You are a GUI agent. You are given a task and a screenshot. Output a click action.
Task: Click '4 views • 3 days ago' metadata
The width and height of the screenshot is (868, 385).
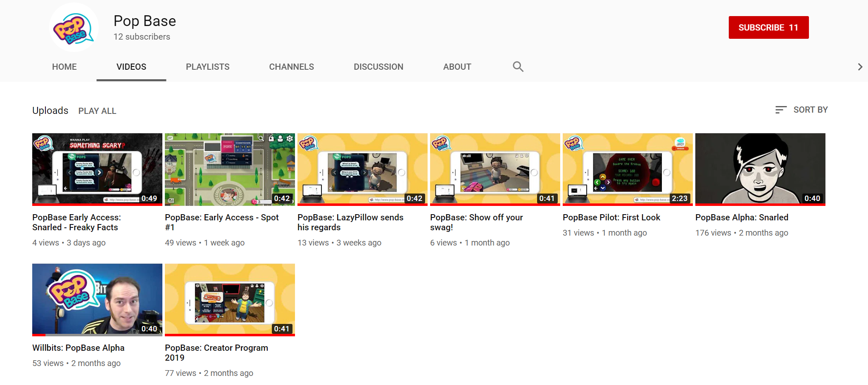69,243
